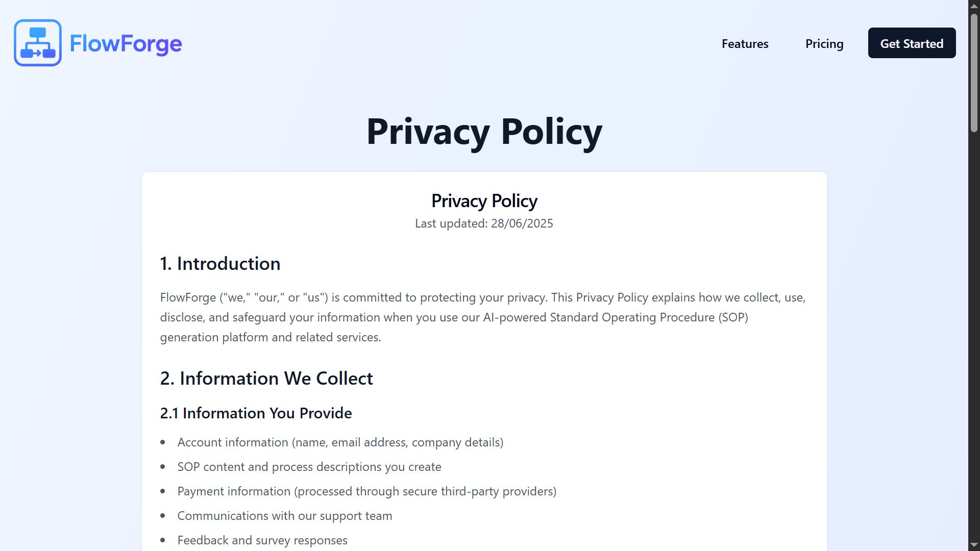Click the Get Started button
Viewport: 980px width, 551px height.
(912, 43)
